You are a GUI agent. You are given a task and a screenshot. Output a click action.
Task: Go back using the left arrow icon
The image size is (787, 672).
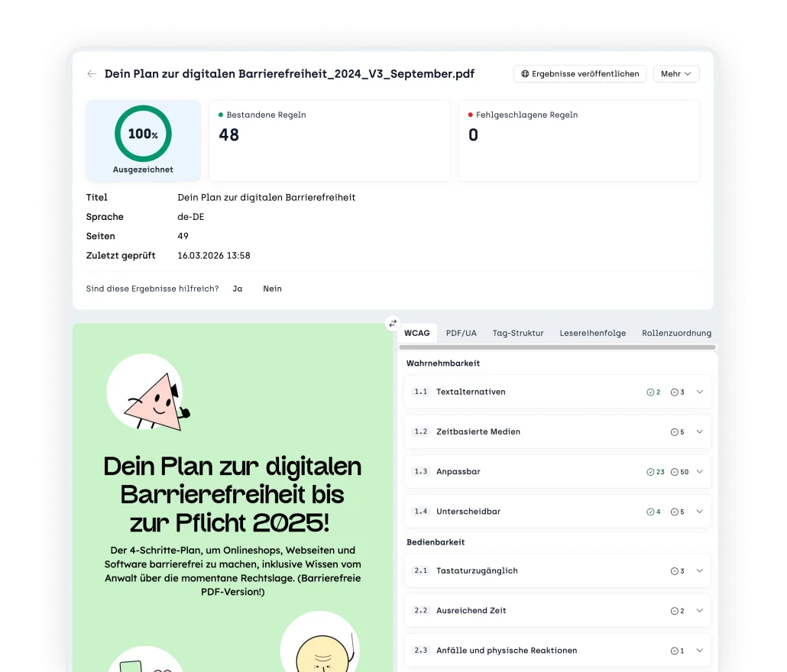pyautogui.click(x=92, y=74)
